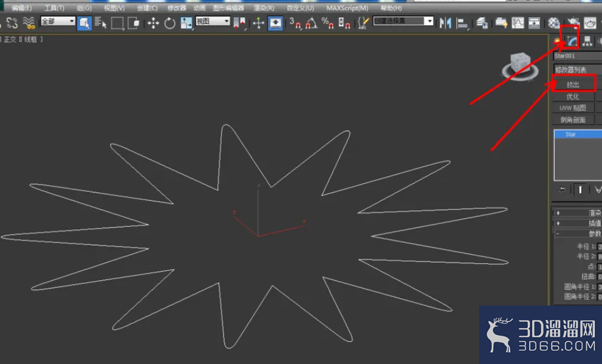Screen dimensions: 602x364
Task: Click Make Unique icon below the stack
Action: tap(598, 189)
